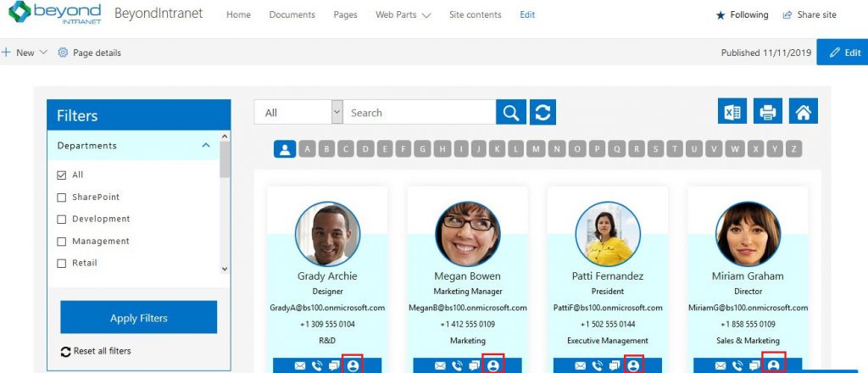Open the Documents navigation item
868x373 pixels.
292,15
